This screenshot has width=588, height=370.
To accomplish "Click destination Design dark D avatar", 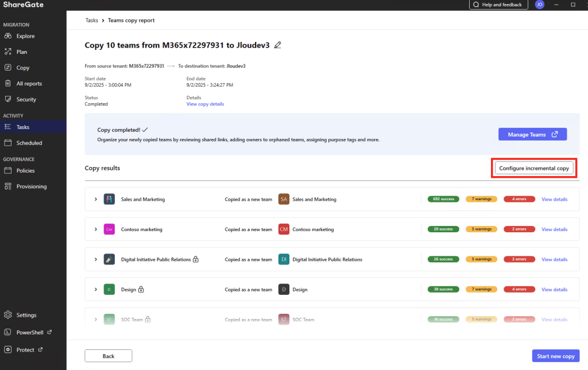I will pos(284,290).
